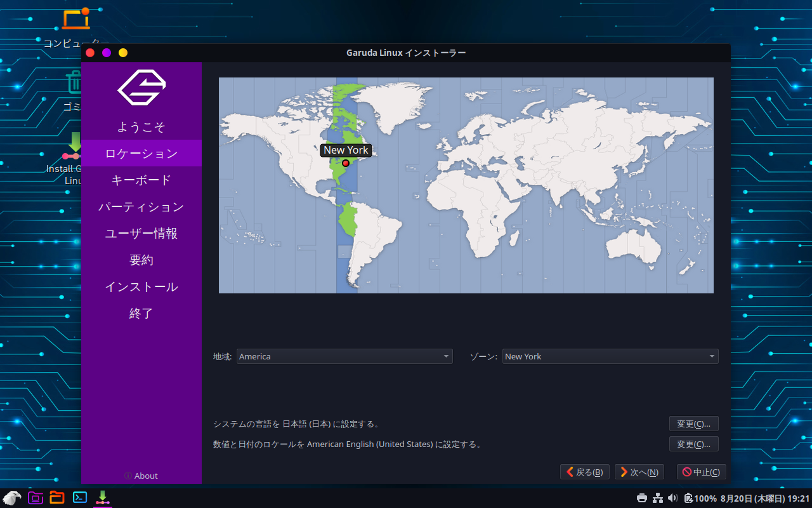The width and height of the screenshot is (812, 508).
Task: Open the Garuda eagle start menu in taskbar
Action: click(x=12, y=498)
